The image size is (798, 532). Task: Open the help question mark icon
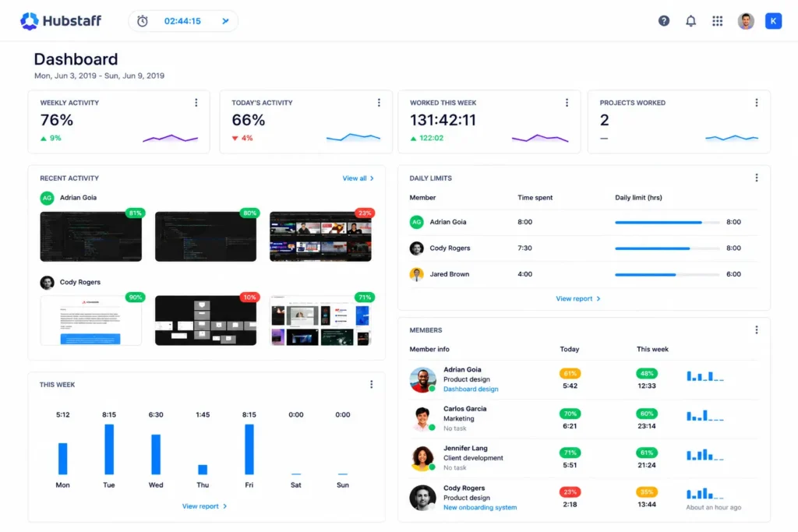click(x=664, y=21)
